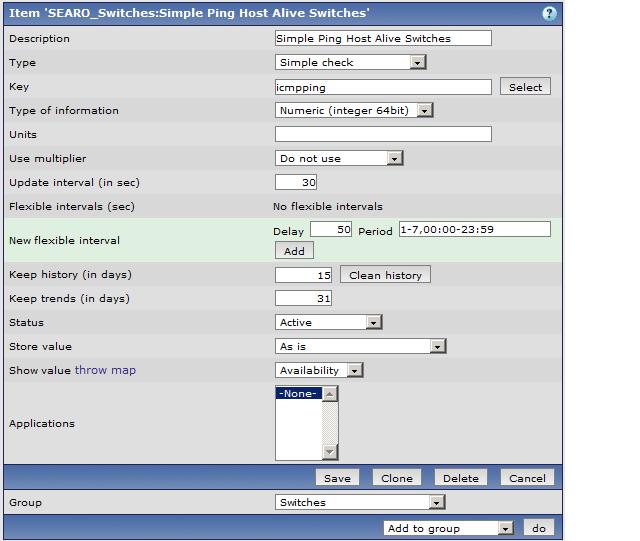Click the Period field for flexible interval
This screenshot has height=541, width=640.
(475, 229)
